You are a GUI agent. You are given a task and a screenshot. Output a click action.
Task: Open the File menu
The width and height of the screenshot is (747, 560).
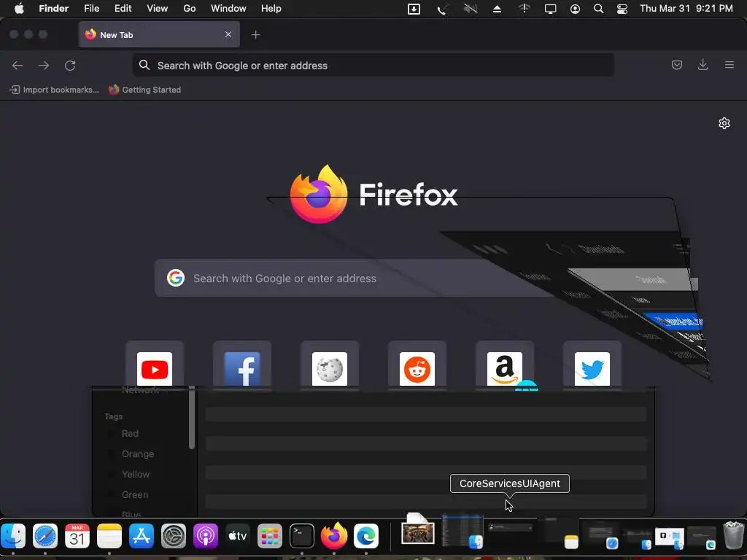[x=91, y=9]
